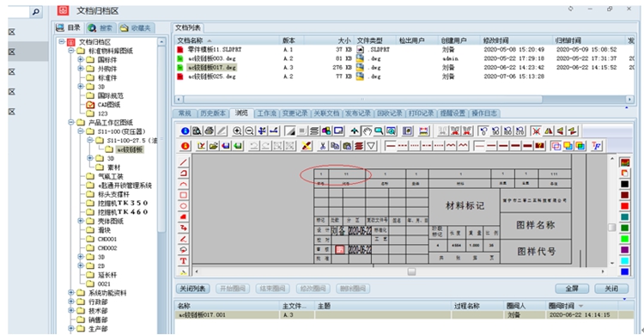Open the 关联文档 tab

(326, 113)
